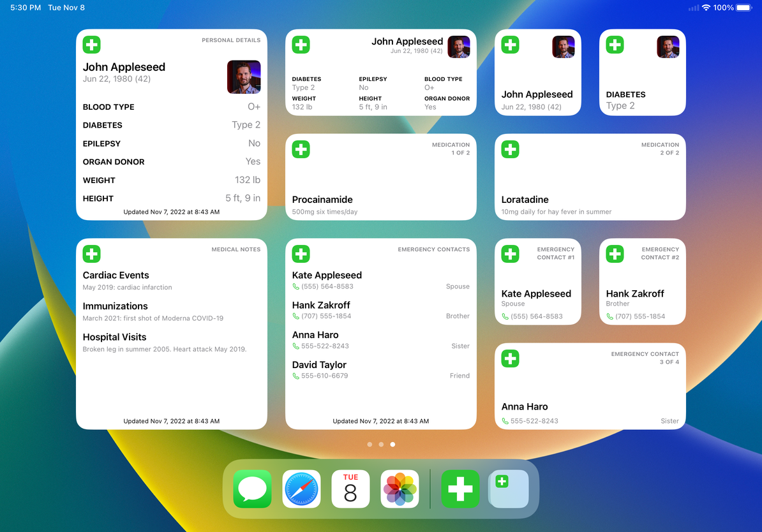Tap the battery indicator in status bar
This screenshot has width=762, height=532.
744,8
